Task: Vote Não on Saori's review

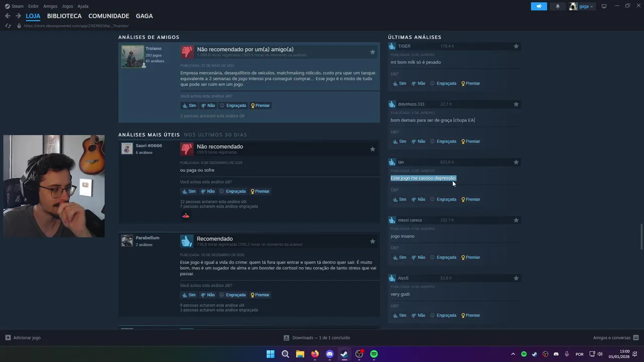Action: (207, 192)
